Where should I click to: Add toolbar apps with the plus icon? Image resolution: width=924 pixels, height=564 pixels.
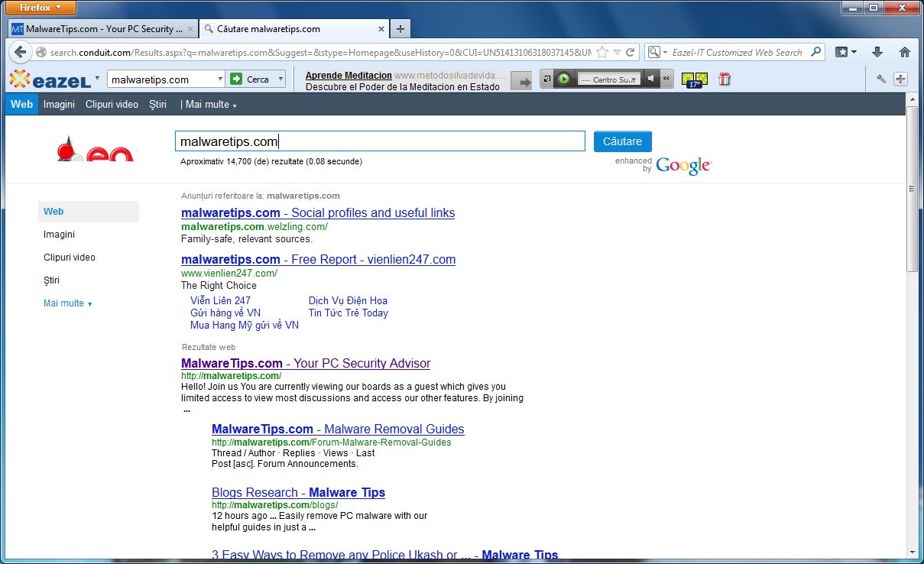pos(900,79)
